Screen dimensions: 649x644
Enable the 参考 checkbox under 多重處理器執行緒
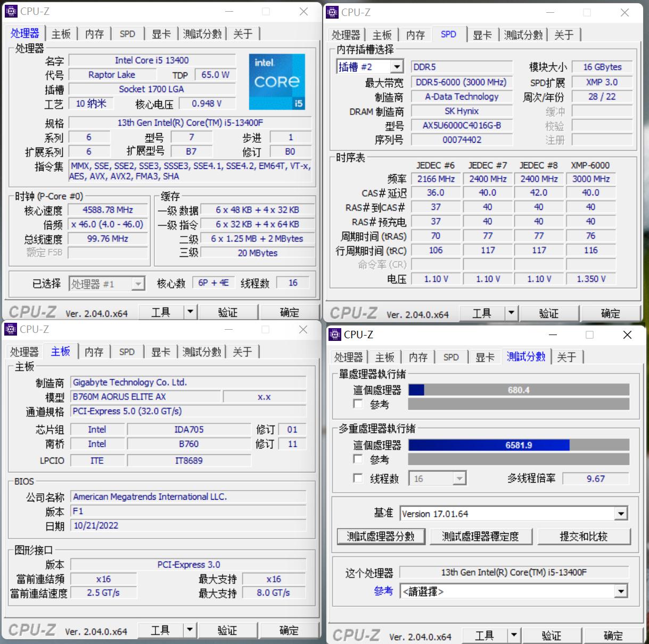tap(358, 459)
